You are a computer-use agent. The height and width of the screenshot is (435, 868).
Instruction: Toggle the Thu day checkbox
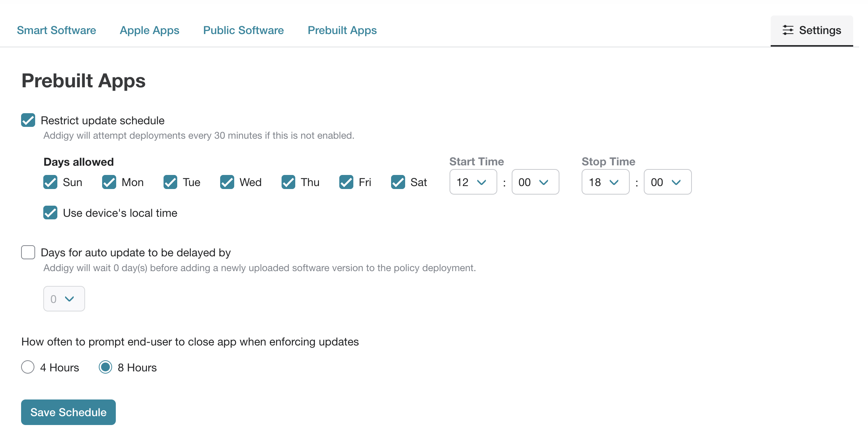click(288, 182)
